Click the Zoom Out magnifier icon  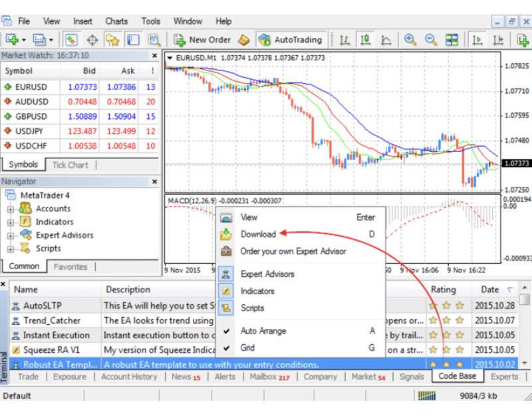click(x=430, y=40)
